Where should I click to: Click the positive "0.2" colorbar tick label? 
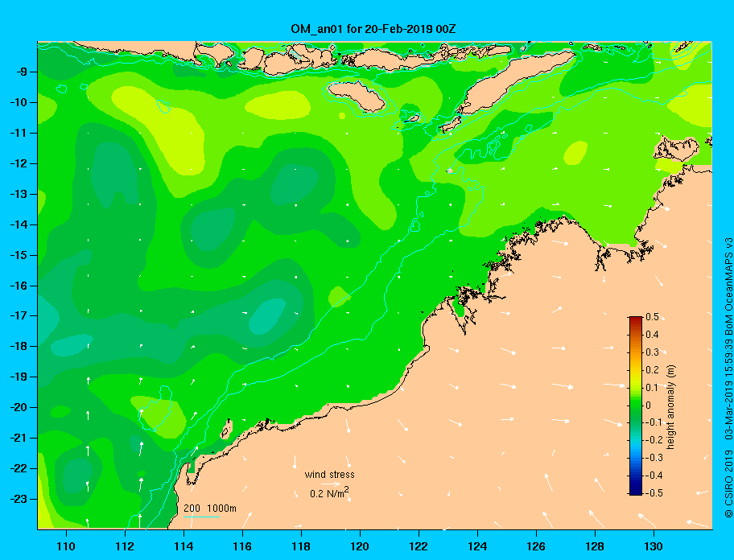click(652, 370)
